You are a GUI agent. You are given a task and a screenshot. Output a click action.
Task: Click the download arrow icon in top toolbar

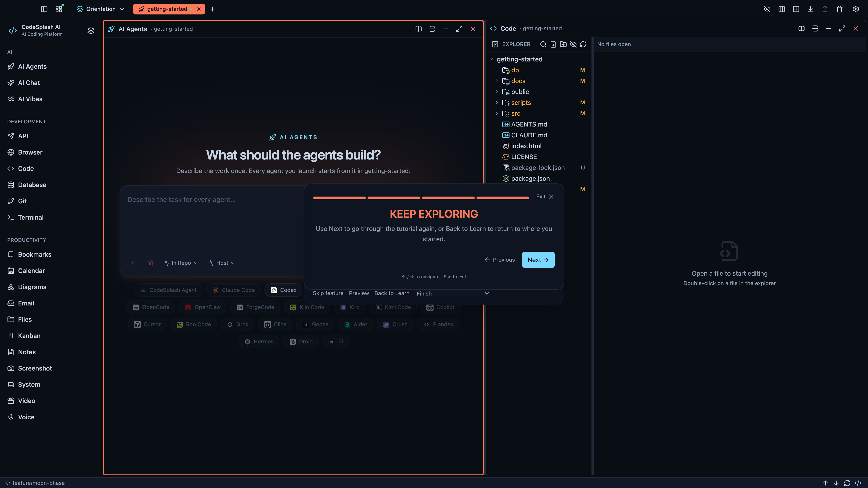(810, 9)
